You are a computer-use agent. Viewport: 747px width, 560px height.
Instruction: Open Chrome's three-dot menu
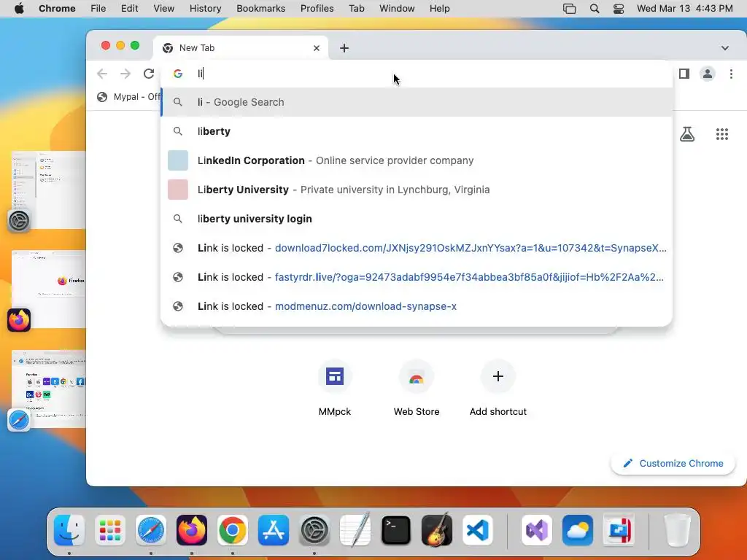731,74
